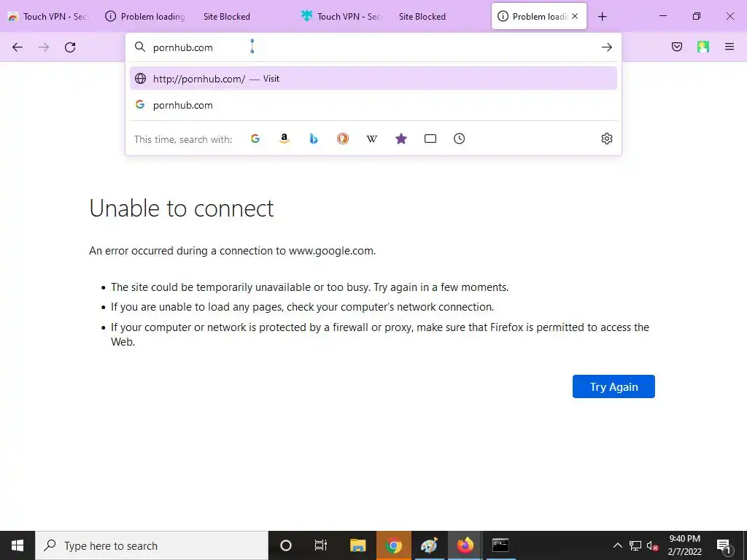
Task: Click the Type here to search box
Action: [x=152, y=545]
